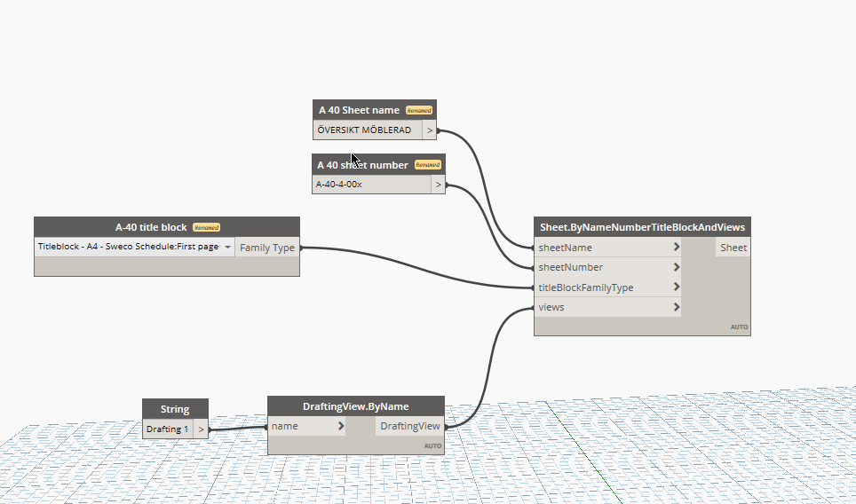The height and width of the screenshot is (504, 856).
Task: Select the DraftingView output port
Action: point(410,426)
